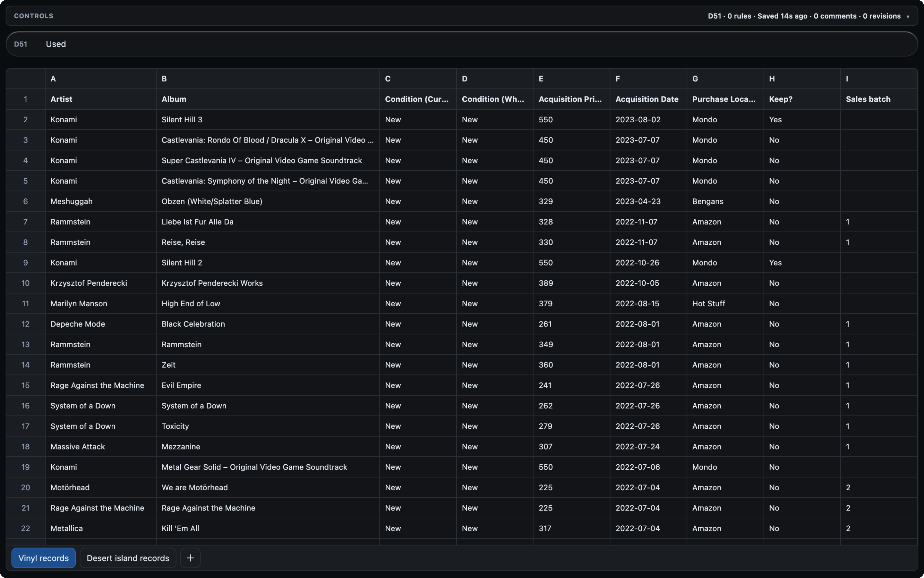This screenshot has width=924, height=578.
Task: Click the Artist header cell
Action: click(100, 99)
